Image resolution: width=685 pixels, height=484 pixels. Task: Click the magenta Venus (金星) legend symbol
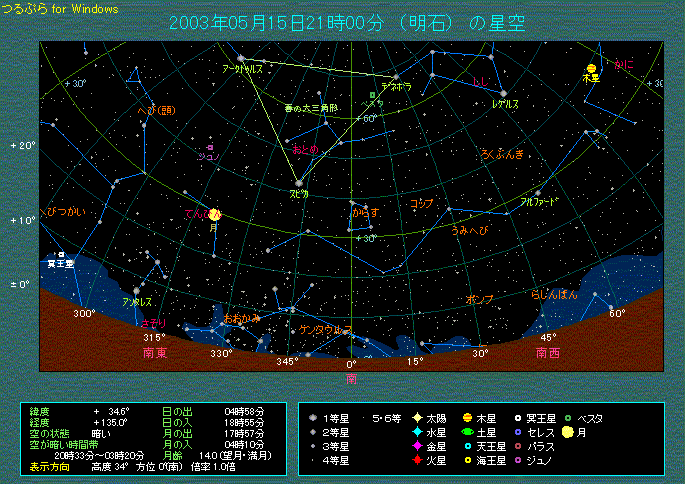(x=418, y=446)
